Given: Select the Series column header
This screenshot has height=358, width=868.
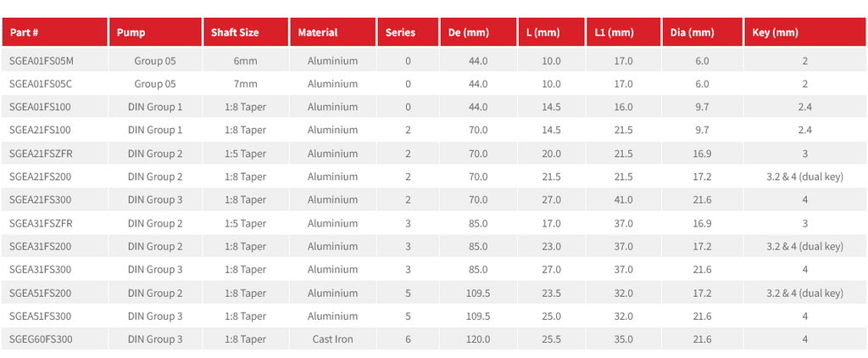Looking at the screenshot, I should click(x=408, y=32).
